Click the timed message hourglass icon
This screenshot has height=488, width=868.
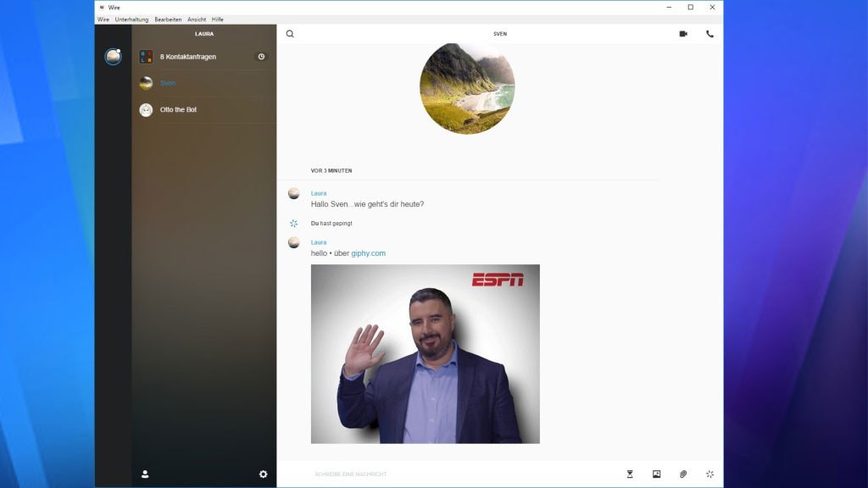point(630,474)
